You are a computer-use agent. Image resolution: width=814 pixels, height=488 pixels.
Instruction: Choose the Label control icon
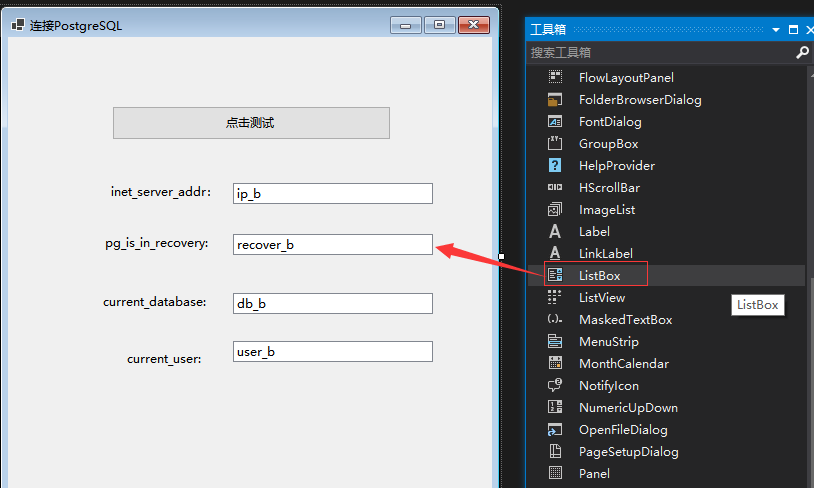[555, 231]
